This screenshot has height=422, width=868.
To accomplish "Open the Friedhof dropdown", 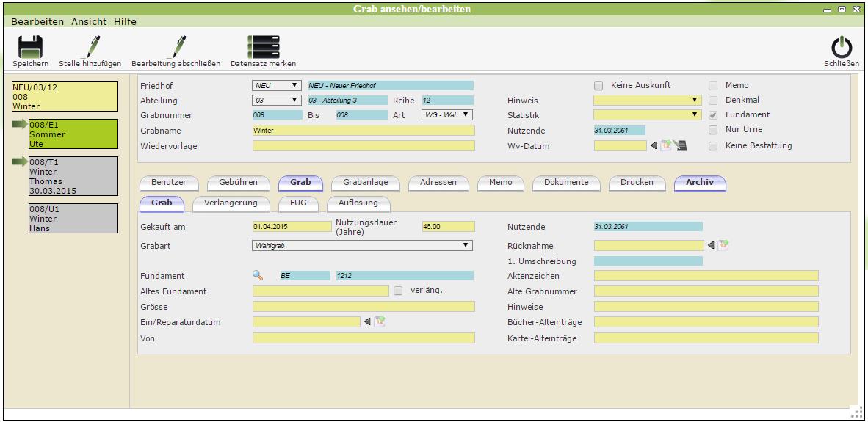I will pyautogui.click(x=277, y=85).
